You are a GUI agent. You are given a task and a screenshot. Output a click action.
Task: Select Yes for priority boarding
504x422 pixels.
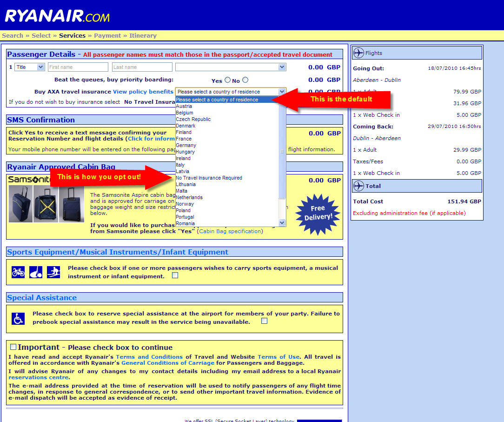pos(227,80)
